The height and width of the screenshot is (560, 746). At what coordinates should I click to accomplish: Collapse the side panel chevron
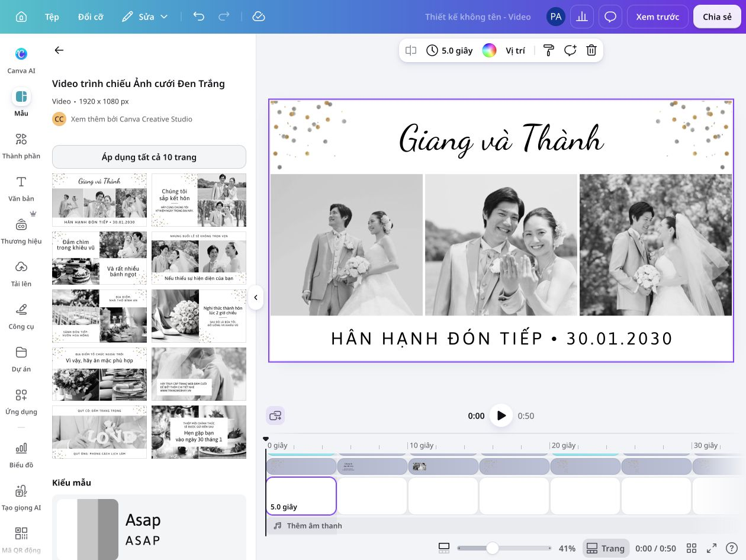pyautogui.click(x=256, y=297)
